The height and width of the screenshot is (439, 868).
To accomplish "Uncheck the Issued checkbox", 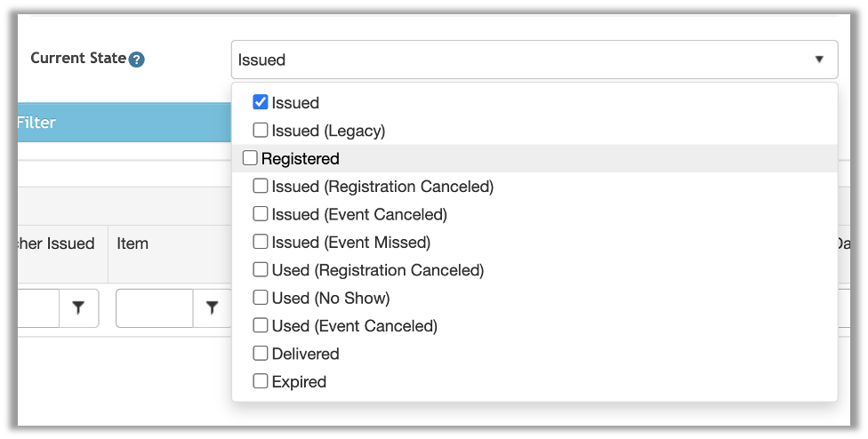I will [x=261, y=102].
